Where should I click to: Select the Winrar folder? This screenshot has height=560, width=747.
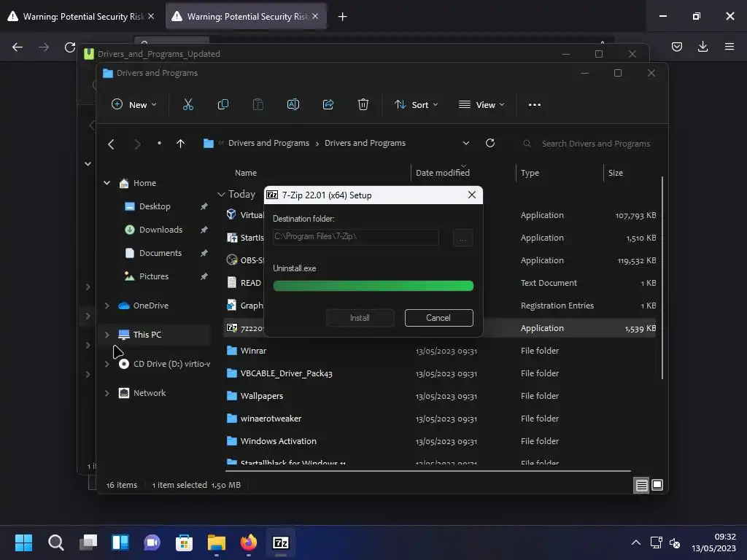coord(253,351)
